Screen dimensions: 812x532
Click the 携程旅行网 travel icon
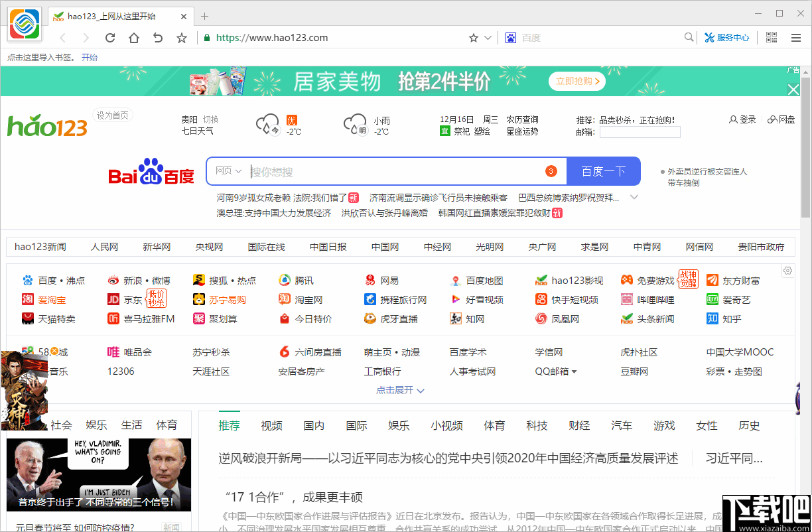(370, 299)
